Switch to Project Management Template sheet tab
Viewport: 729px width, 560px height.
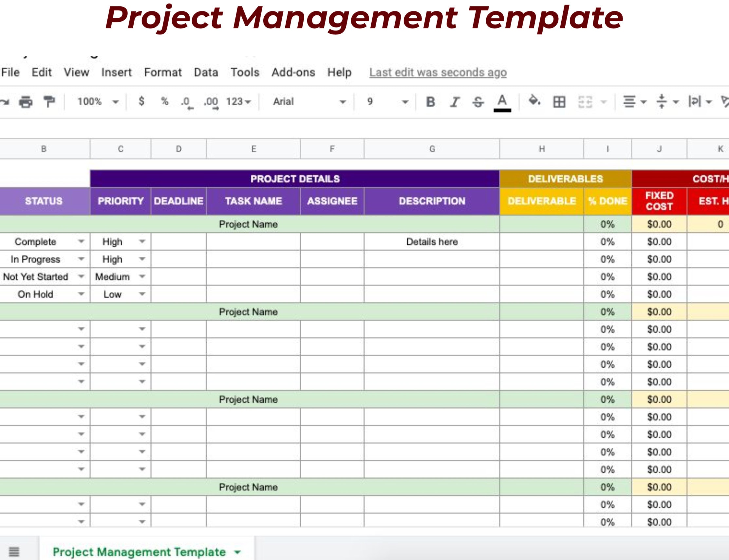[x=139, y=552]
